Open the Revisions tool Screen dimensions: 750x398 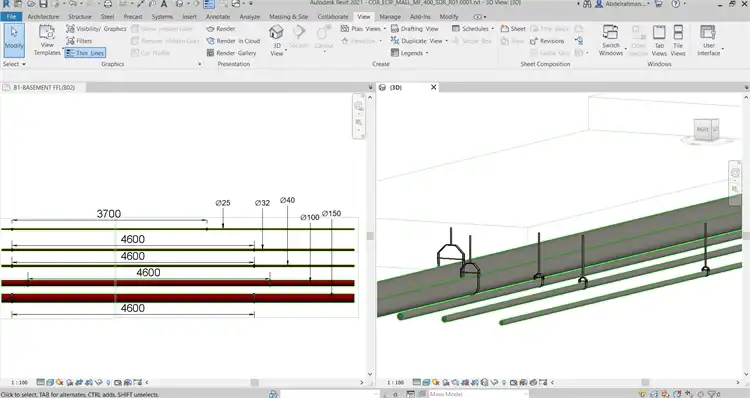click(x=547, y=41)
